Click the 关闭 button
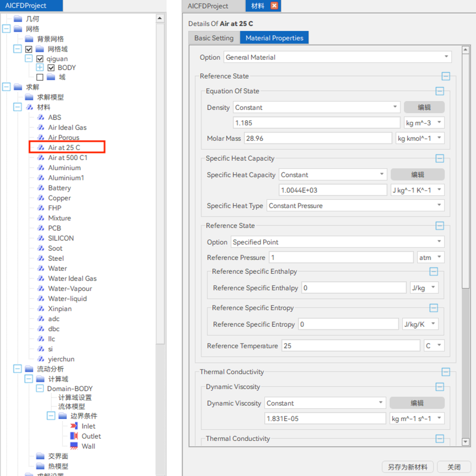 (x=454, y=467)
